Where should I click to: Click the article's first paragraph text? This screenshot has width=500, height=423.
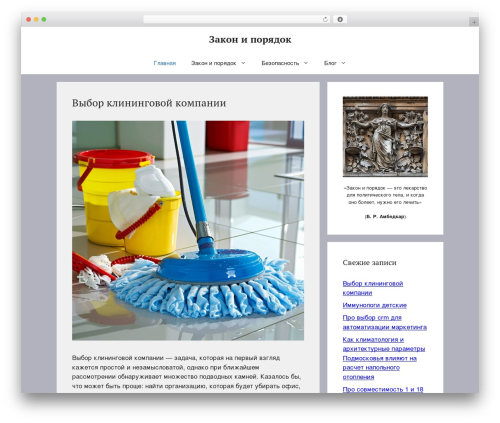187,372
